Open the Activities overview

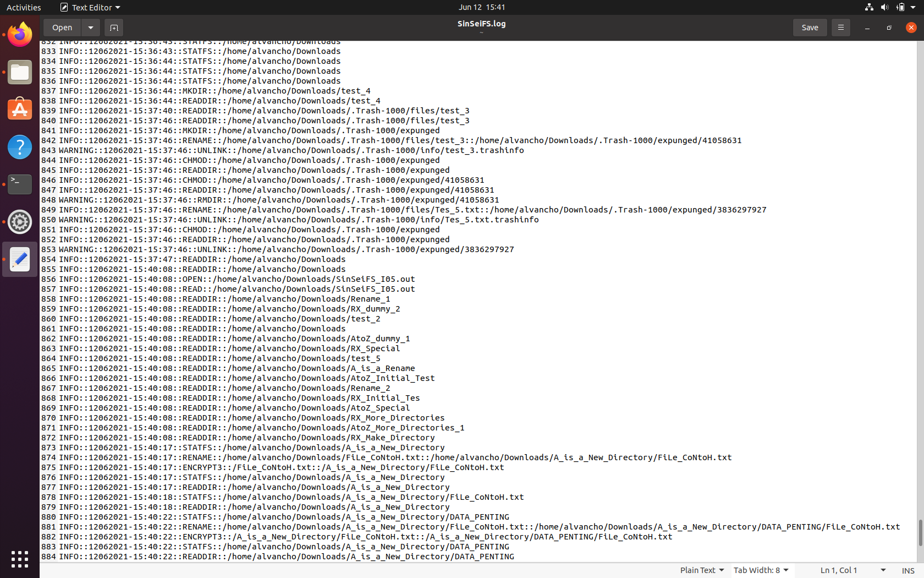(24, 7)
